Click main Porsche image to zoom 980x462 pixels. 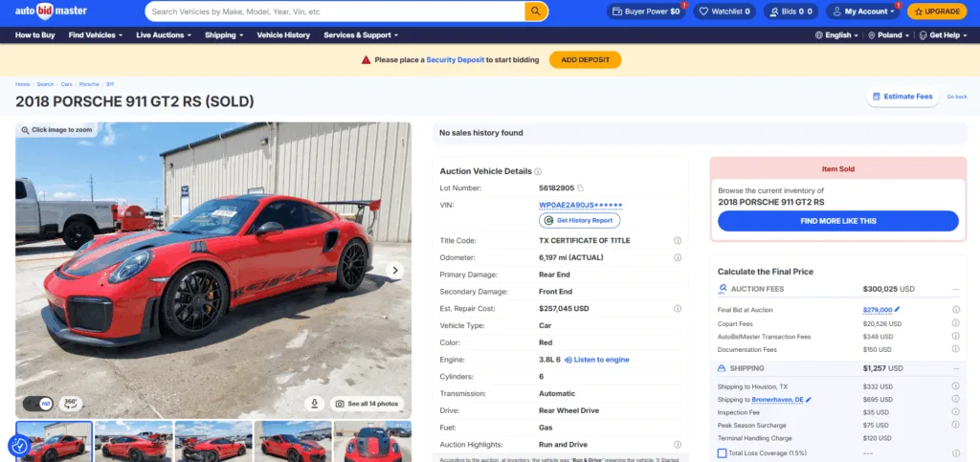213,270
